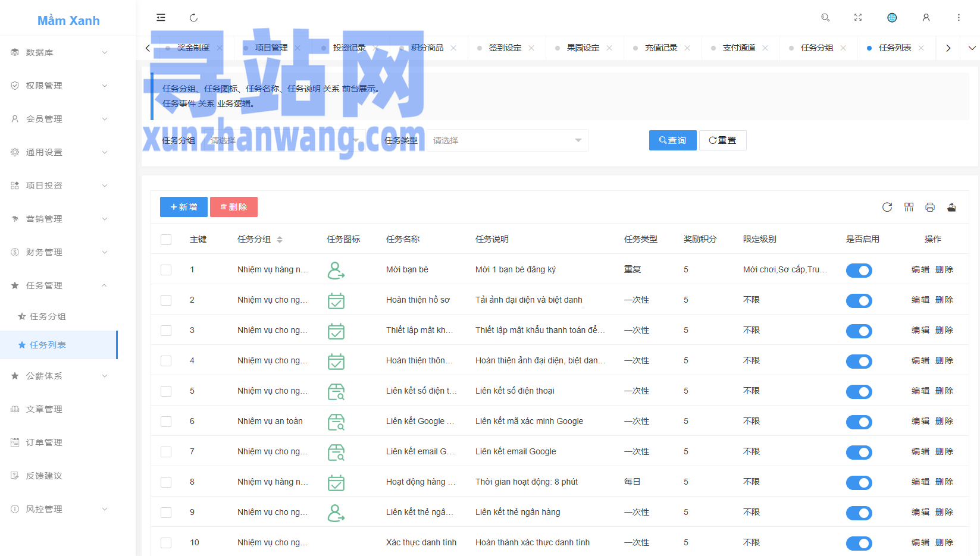Check the checkbox for row 1
980x556 pixels.
pyautogui.click(x=166, y=270)
